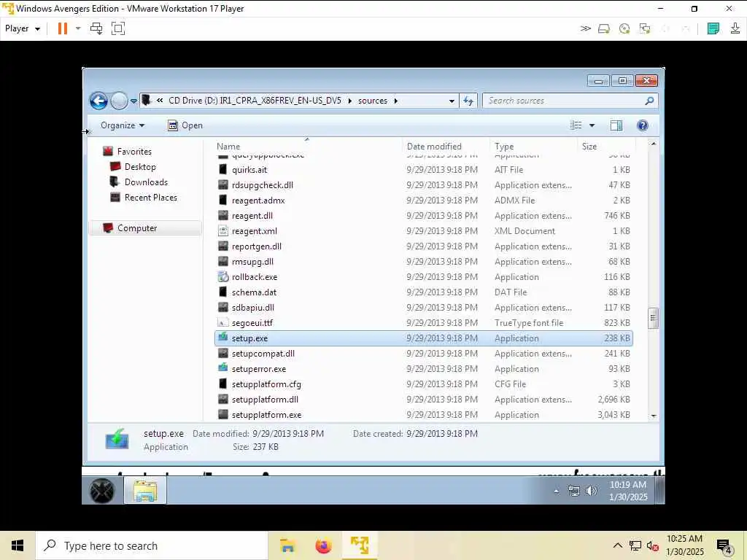Viewport: 747px width, 560px height.
Task: Select rollback.exe application icon
Action: tap(223, 276)
